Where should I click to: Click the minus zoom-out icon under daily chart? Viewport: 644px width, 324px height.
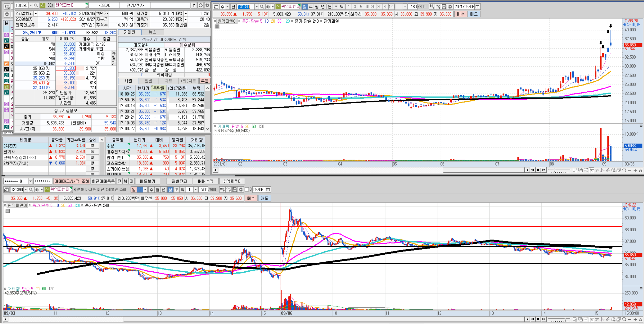[x=630, y=170]
